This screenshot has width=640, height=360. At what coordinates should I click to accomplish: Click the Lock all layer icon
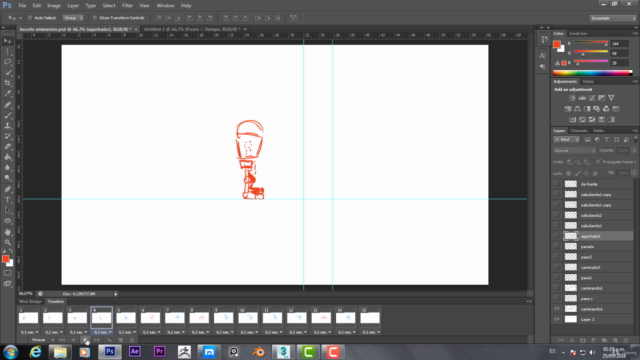[x=595, y=173]
